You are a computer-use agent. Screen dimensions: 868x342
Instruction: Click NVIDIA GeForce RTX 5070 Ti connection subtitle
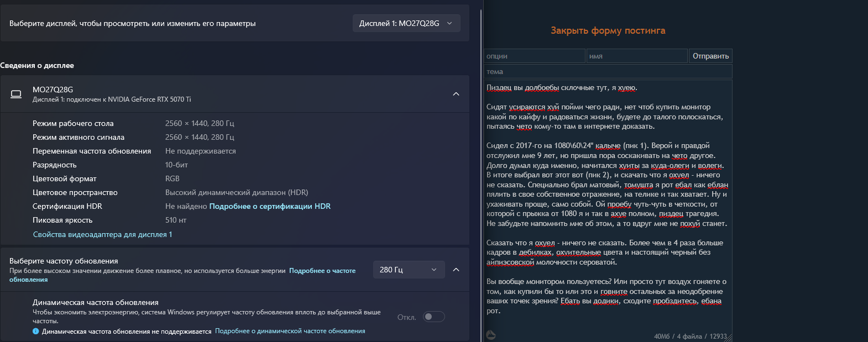pyautogui.click(x=112, y=99)
